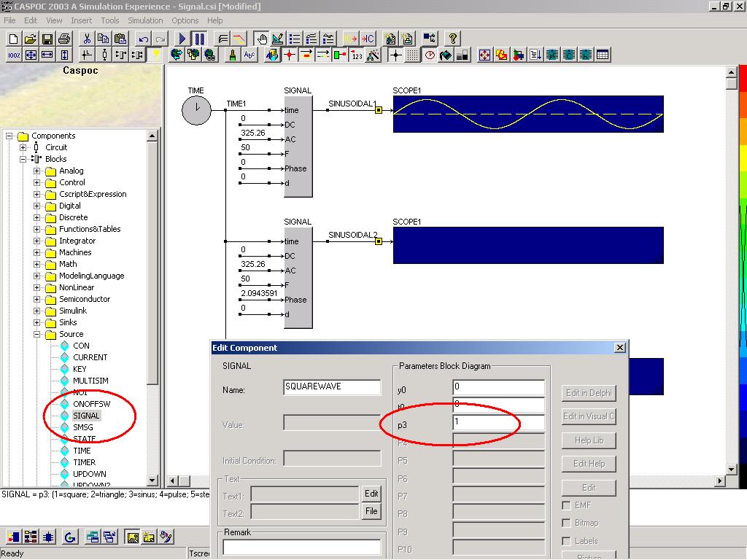Screen dimensions: 747x560
Task: Click the File button beside Text2
Action: (371, 511)
